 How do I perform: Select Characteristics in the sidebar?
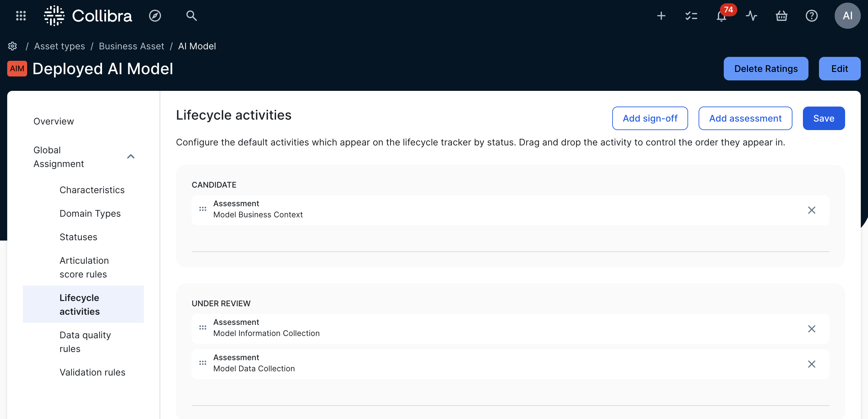tap(92, 190)
